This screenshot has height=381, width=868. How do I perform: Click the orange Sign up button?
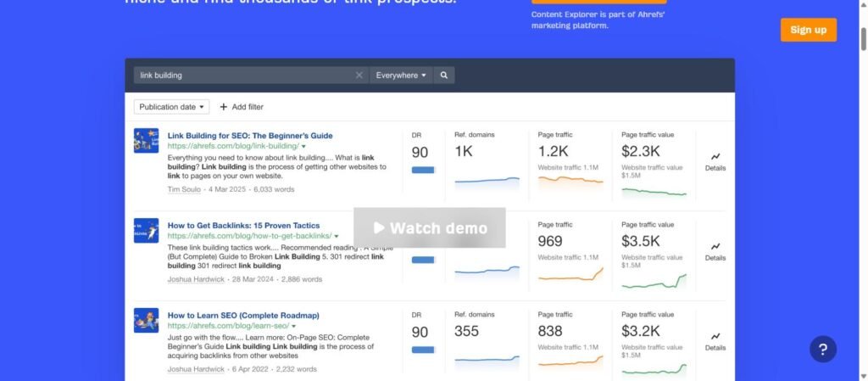[808, 30]
